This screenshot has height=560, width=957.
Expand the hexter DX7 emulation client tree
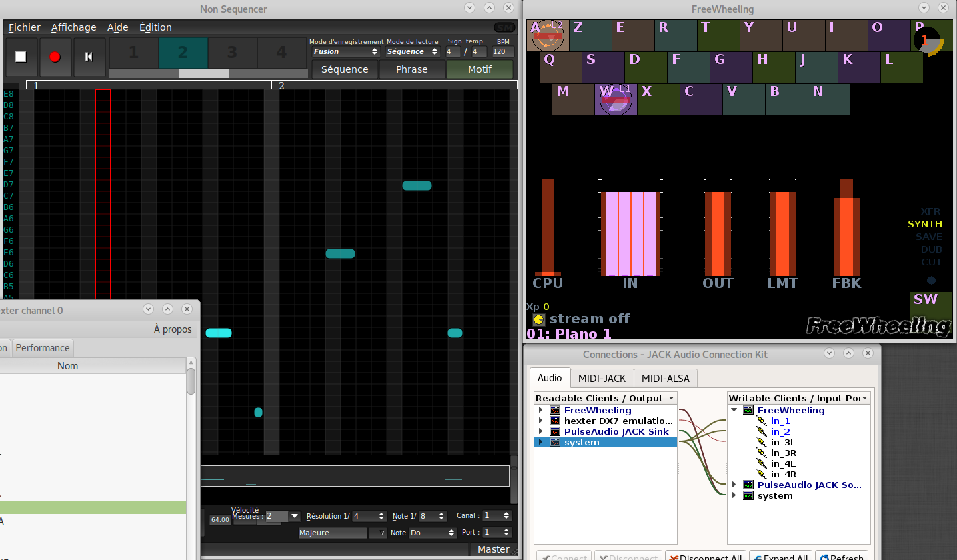(540, 421)
